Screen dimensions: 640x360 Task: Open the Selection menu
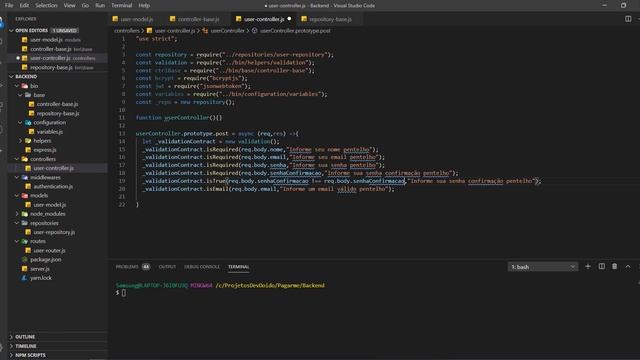click(x=46, y=5)
